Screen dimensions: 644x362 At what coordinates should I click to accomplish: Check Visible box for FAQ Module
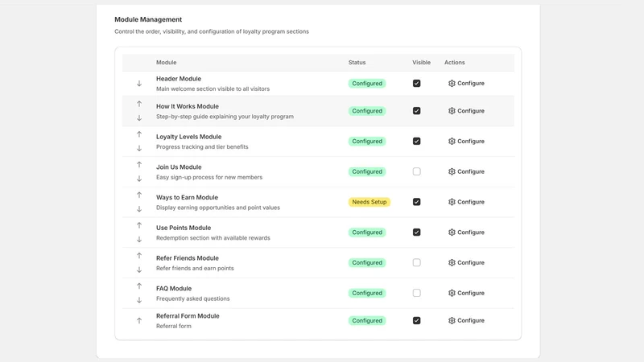pyautogui.click(x=416, y=293)
